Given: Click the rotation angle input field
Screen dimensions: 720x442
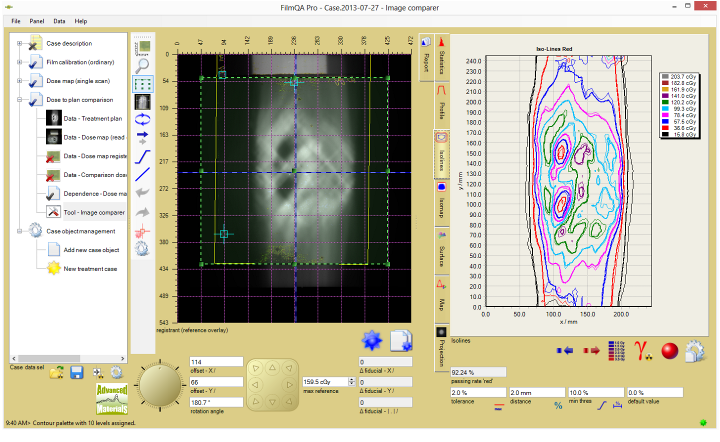Looking at the screenshot, I should [x=216, y=403].
